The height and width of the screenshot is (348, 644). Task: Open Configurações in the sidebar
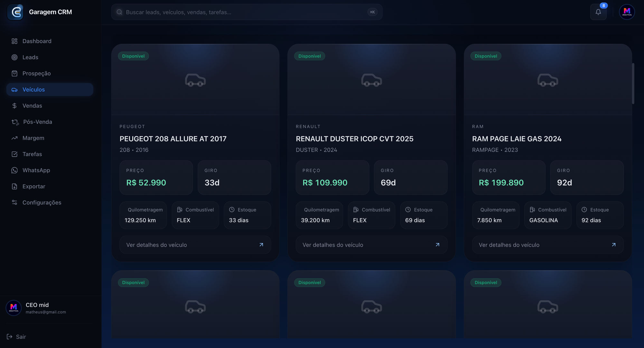(50, 202)
